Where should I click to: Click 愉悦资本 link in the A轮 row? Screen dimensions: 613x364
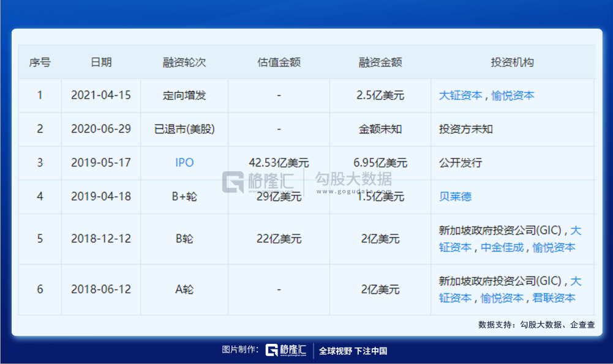(502, 298)
